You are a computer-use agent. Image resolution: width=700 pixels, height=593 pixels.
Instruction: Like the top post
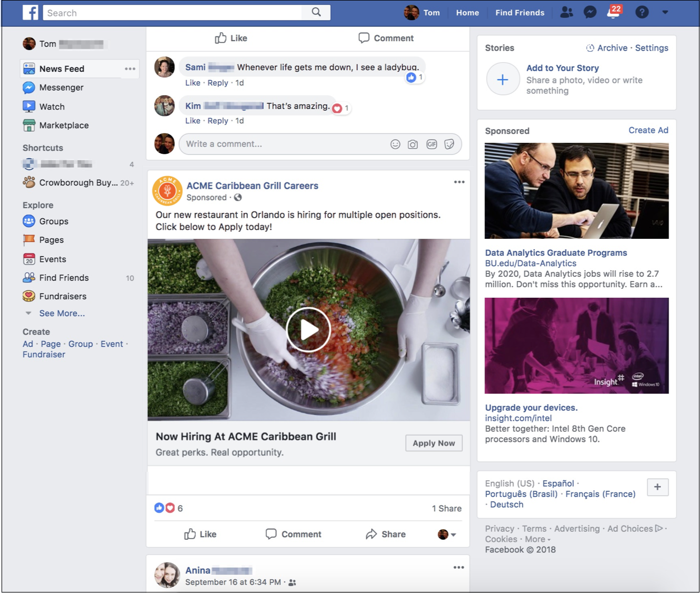tap(231, 38)
